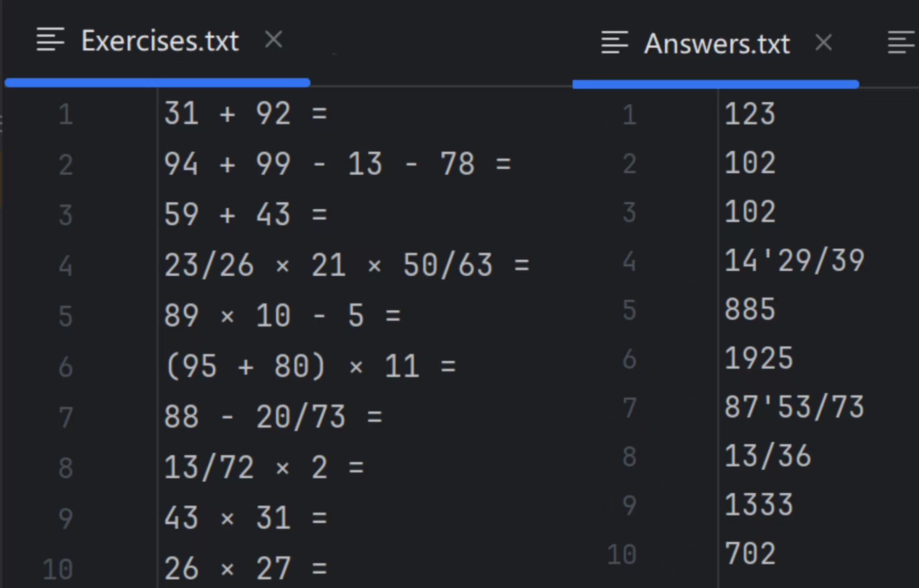Place cursor on '31 + 92 =' line
919x588 pixels.
(x=245, y=114)
